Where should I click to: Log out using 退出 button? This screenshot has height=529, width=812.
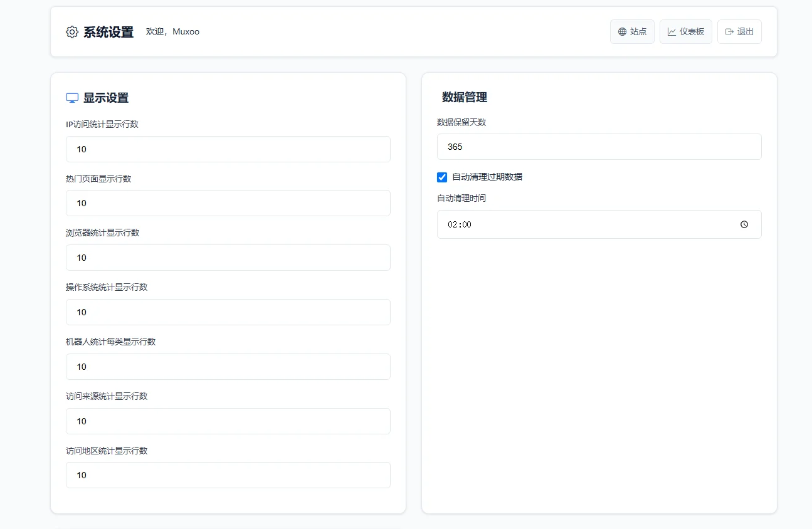[739, 32]
